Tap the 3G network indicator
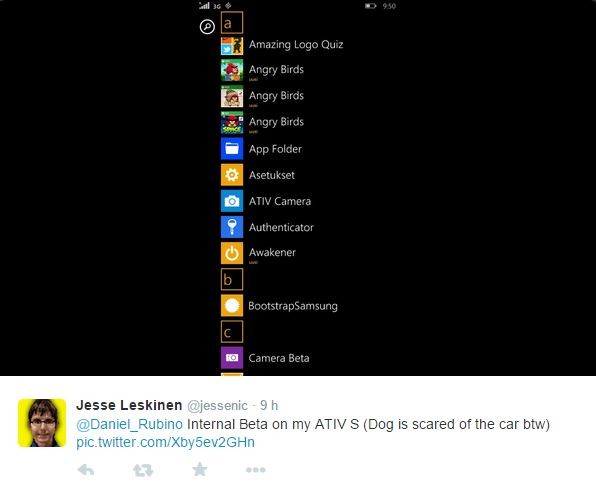This screenshot has height=496, width=596. (217, 6)
